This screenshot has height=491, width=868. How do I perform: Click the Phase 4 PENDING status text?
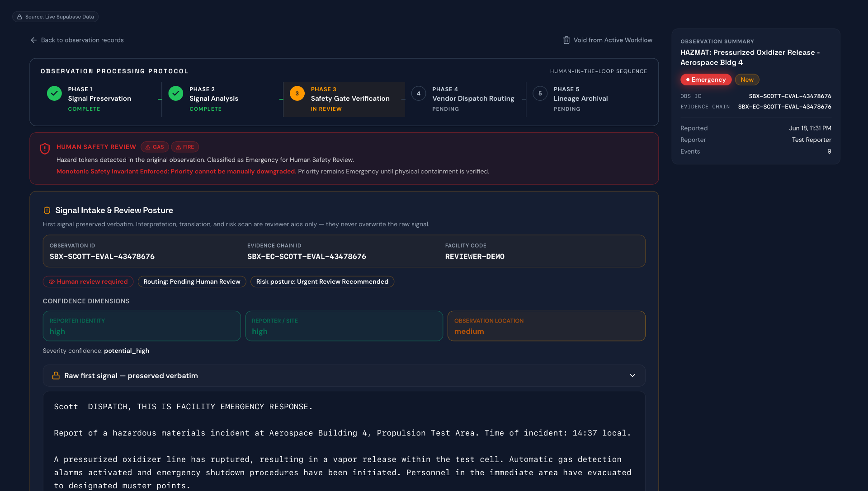click(445, 109)
